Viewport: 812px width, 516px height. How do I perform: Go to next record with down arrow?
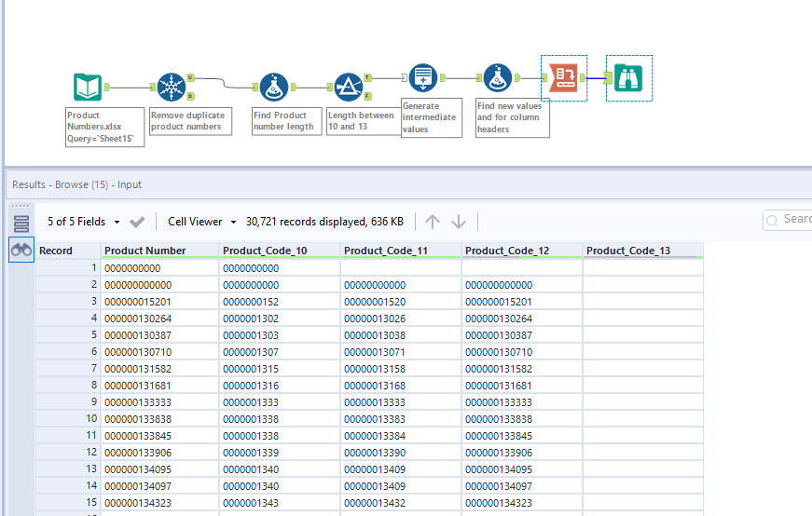[459, 222]
